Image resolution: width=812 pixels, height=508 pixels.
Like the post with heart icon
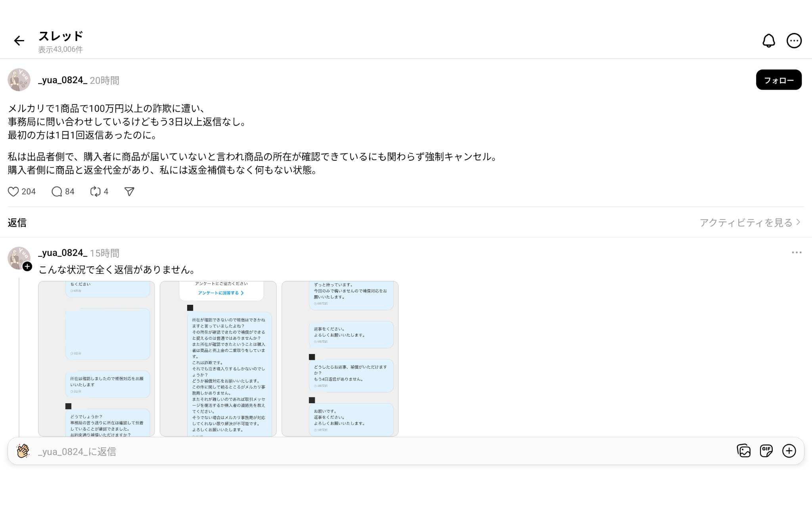click(13, 192)
